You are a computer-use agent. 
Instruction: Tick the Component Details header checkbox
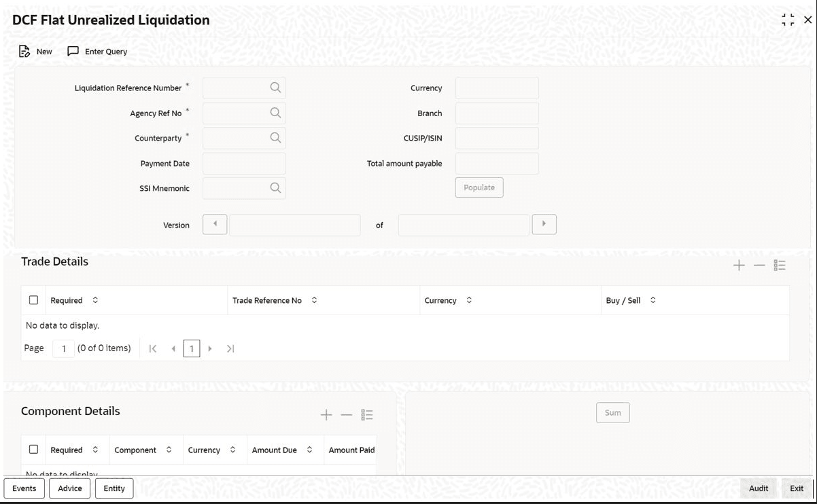pos(33,450)
